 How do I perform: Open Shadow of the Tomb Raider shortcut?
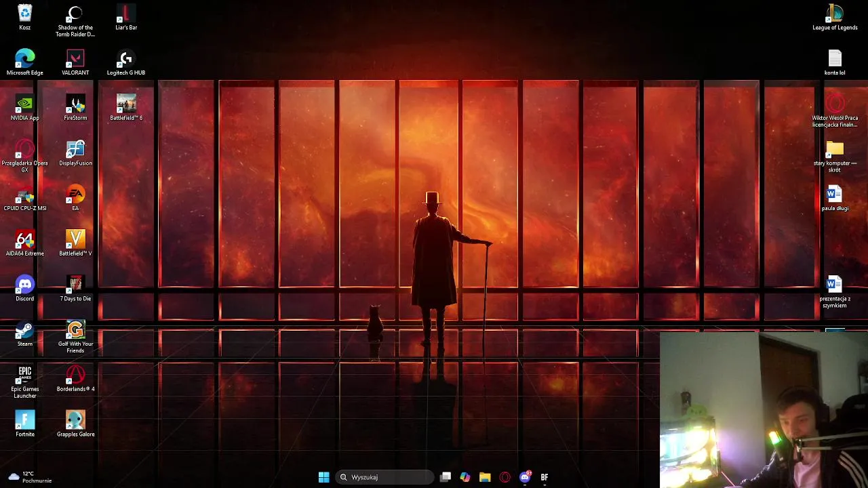[x=75, y=21]
